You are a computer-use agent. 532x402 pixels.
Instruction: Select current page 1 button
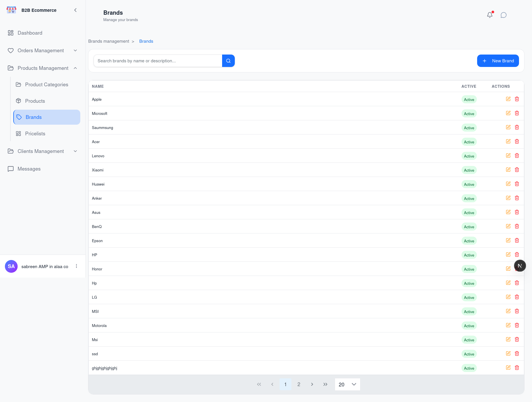pyautogui.click(x=286, y=384)
